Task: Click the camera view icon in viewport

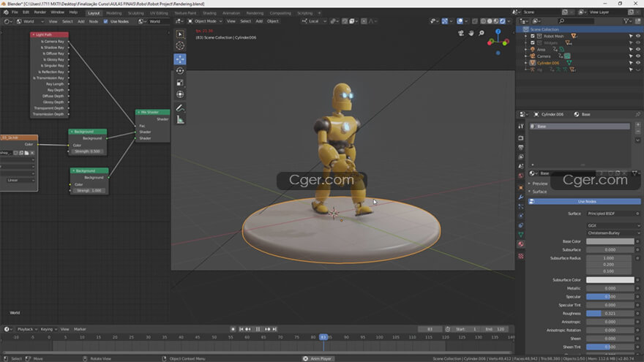Action: [x=461, y=33]
